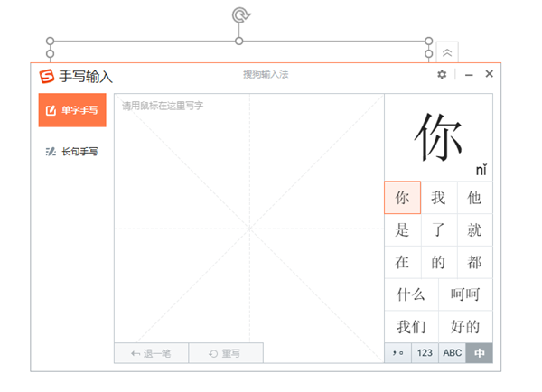This screenshot has height=392, width=542.
Task: Choose candidate word 呵呵
Action: pyautogui.click(x=465, y=294)
